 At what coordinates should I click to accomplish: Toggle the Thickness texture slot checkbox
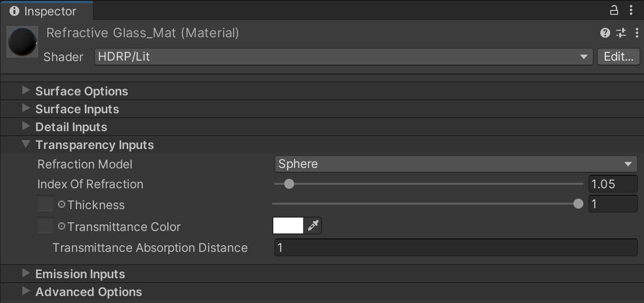45,204
